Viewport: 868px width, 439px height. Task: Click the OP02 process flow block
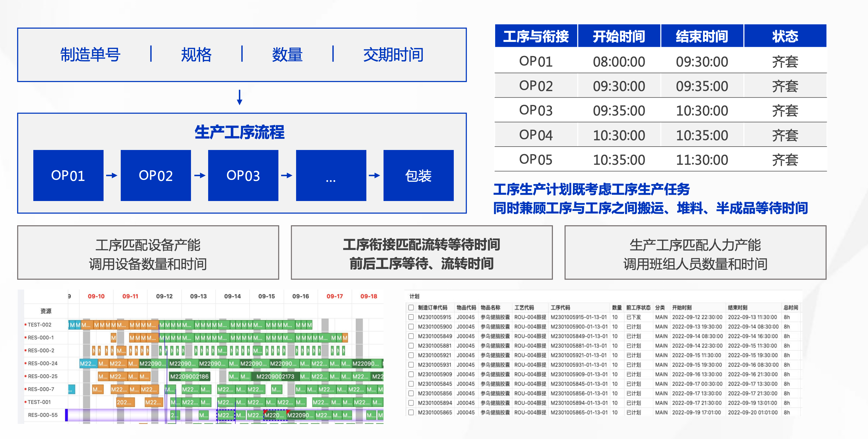[x=156, y=175]
